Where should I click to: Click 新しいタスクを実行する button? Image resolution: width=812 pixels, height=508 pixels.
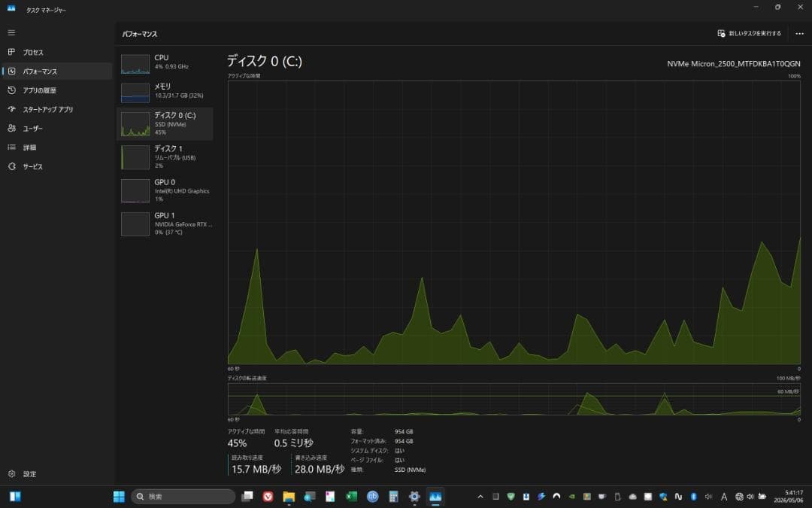749,33
